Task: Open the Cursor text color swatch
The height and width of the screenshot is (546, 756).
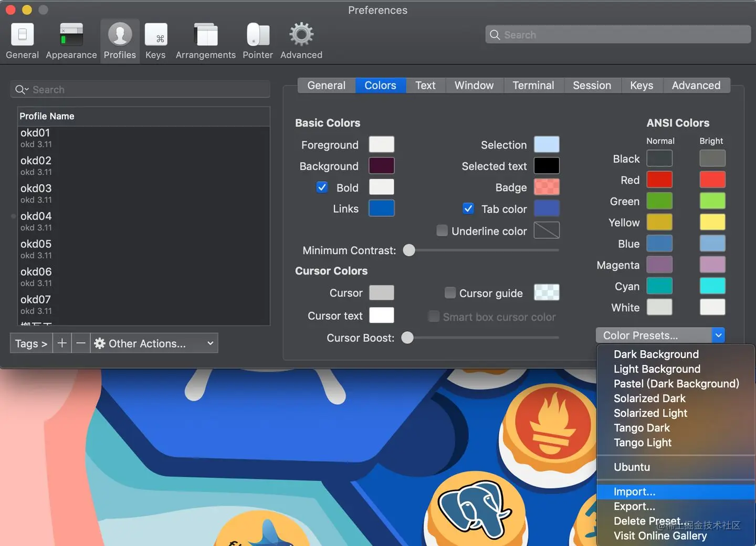Action: tap(382, 316)
